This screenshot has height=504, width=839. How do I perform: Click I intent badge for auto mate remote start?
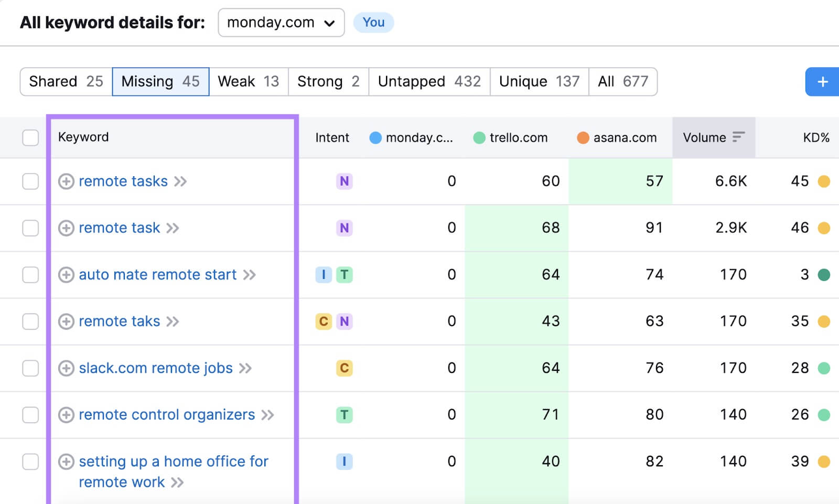coord(324,275)
